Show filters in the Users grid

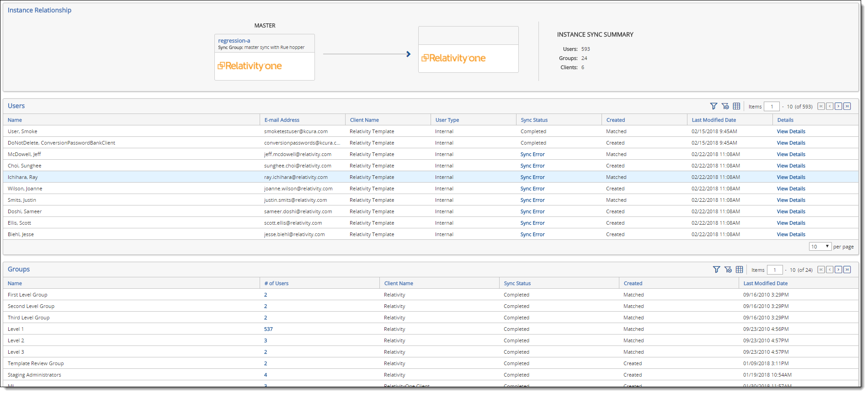click(713, 106)
